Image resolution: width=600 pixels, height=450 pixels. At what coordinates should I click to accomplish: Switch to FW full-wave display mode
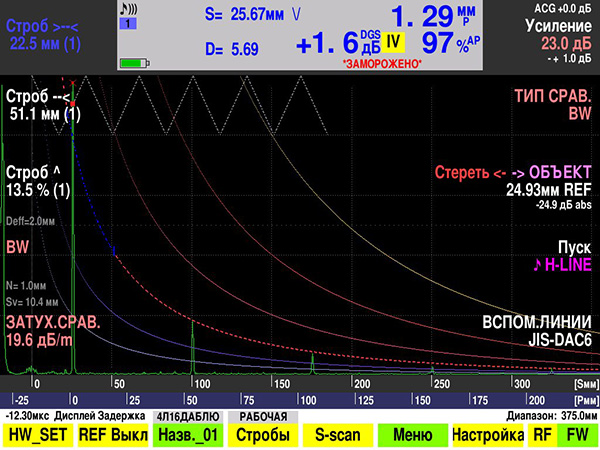[577, 435]
